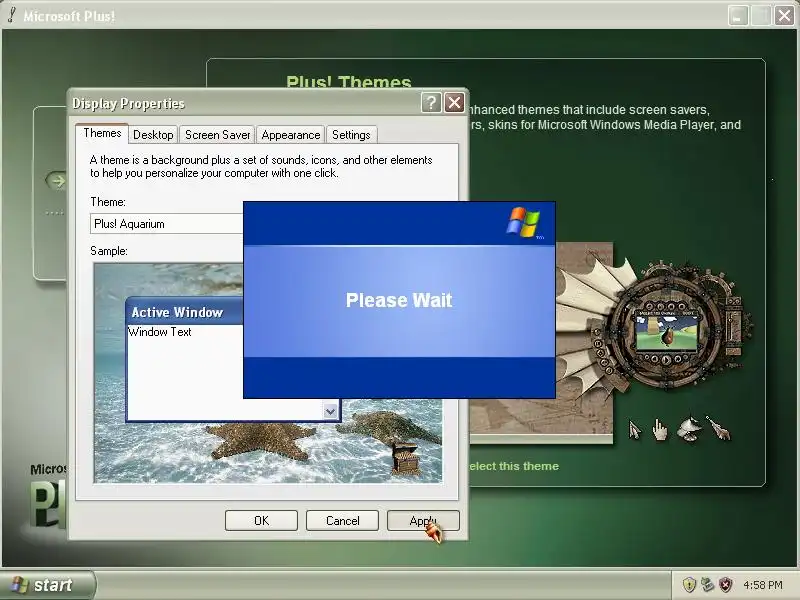Switch to the Themes tab

[102, 133]
